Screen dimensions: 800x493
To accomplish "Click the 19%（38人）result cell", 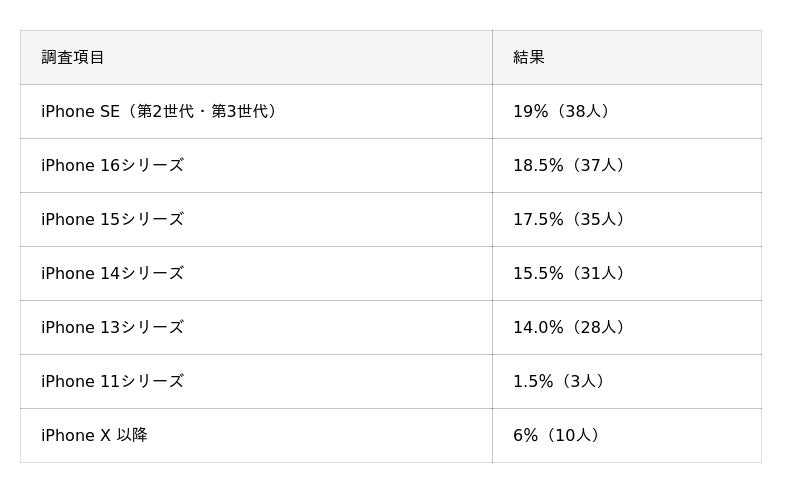I will point(561,112).
